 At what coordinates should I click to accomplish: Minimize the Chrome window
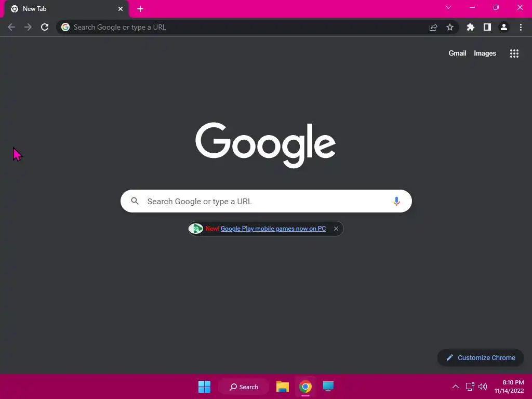tap(472, 7)
